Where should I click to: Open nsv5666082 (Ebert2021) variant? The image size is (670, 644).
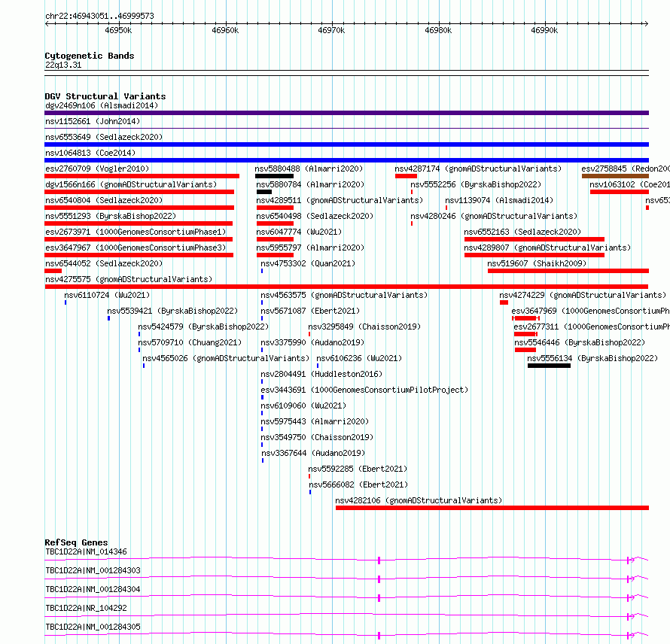[x=358, y=485]
